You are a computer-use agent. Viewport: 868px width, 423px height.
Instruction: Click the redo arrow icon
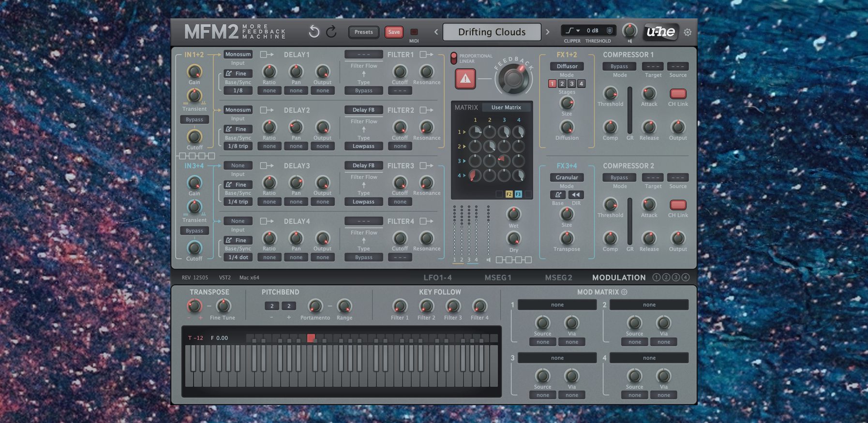(x=331, y=32)
